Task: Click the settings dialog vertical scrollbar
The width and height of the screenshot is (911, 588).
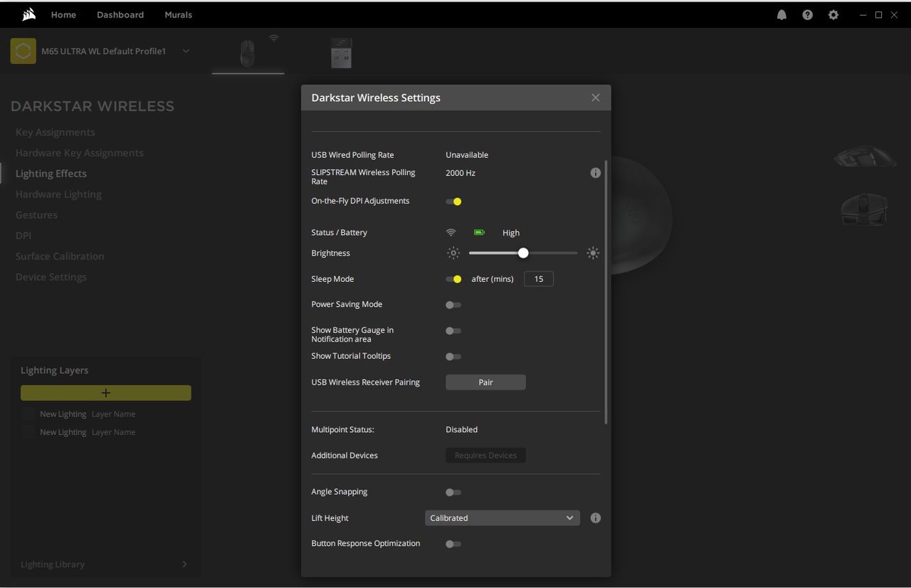Action: (x=606, y=292)
